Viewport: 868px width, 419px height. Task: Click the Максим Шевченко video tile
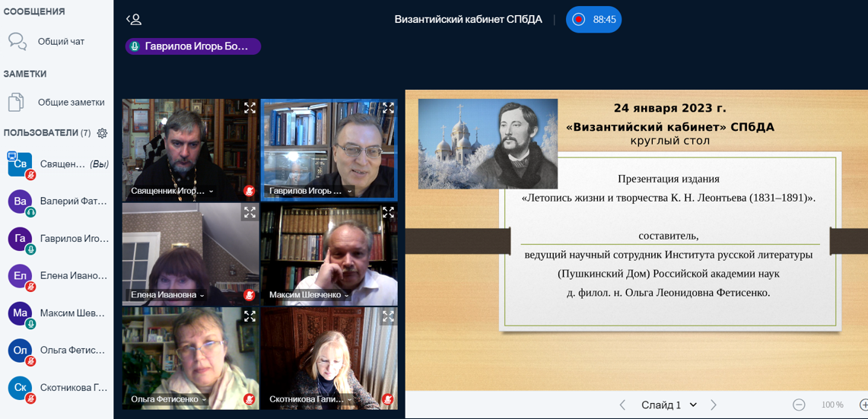(x=329, y=253)
